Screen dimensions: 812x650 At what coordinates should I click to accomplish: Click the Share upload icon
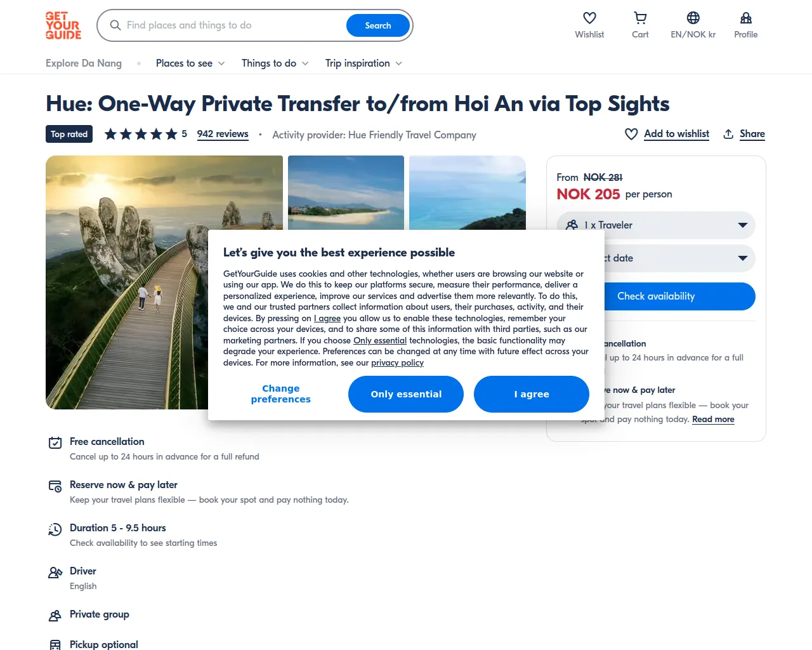pyautogui.click(x=728, y=134)
